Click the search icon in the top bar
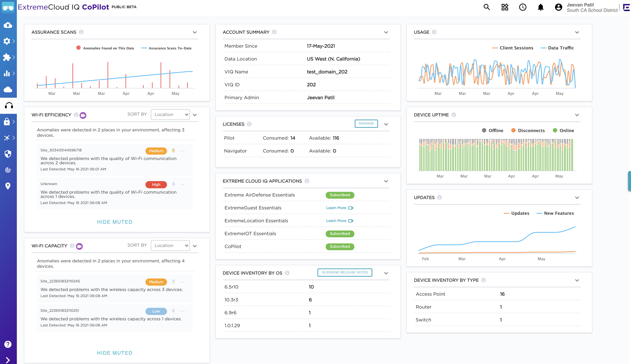631x364 pixels. pyautogui.click(x=487, y=7)
